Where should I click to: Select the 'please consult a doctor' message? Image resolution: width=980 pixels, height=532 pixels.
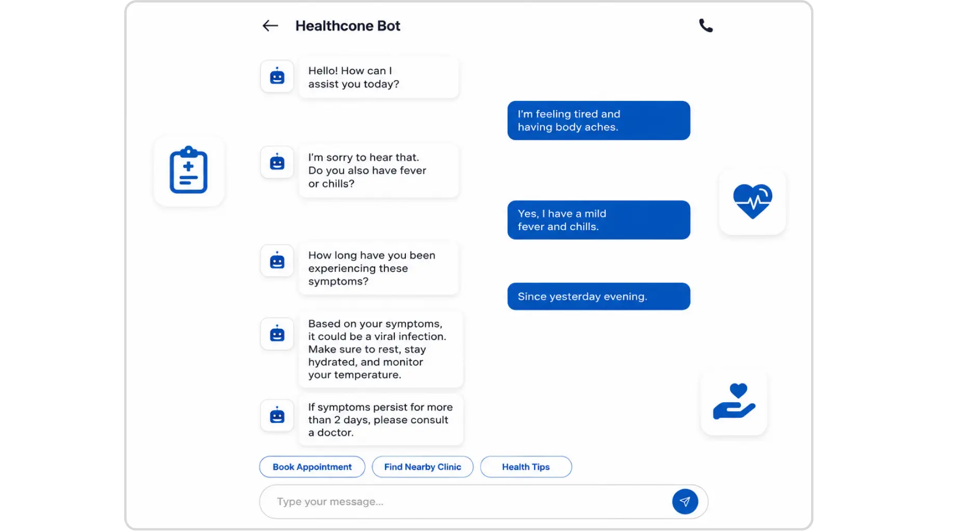[381, 420]
